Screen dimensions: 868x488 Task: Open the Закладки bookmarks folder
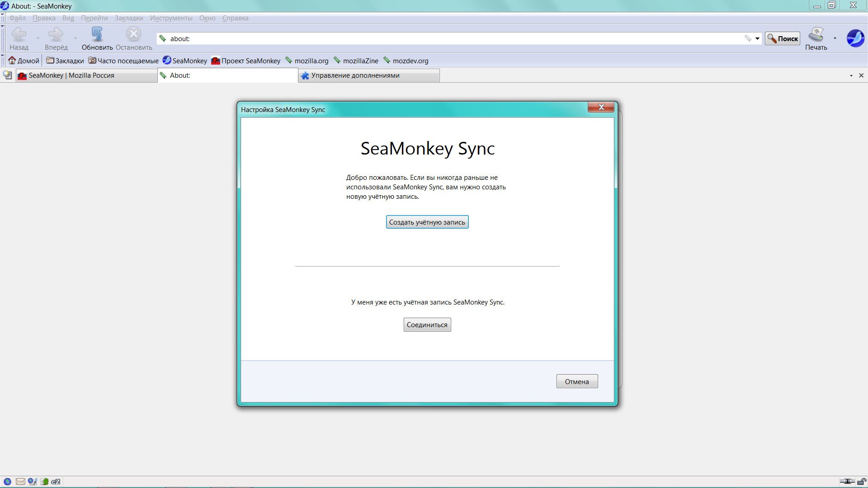point(65,61)
